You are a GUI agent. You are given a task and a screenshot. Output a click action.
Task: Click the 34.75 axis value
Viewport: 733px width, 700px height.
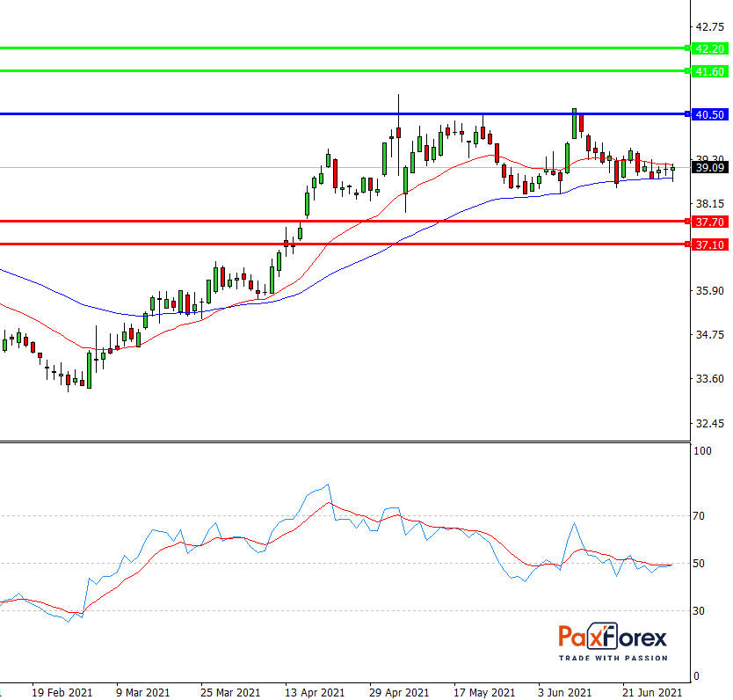[709, 334]
